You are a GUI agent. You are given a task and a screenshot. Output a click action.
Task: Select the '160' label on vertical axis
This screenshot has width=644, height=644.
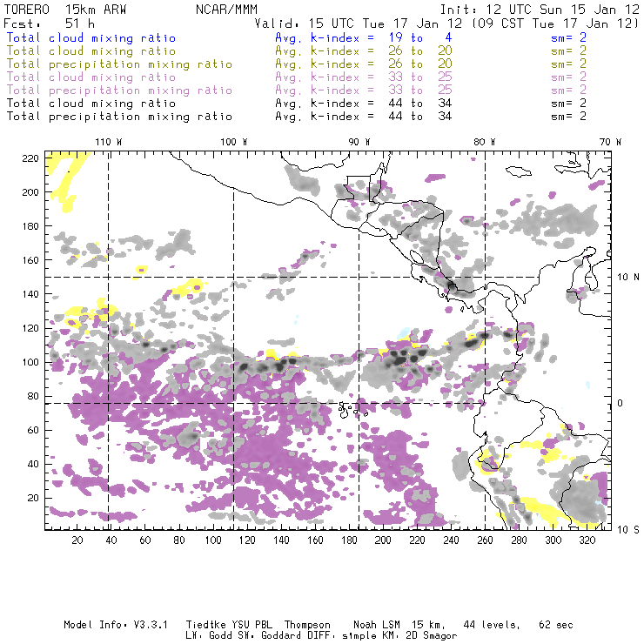click(x=30, y=260)
